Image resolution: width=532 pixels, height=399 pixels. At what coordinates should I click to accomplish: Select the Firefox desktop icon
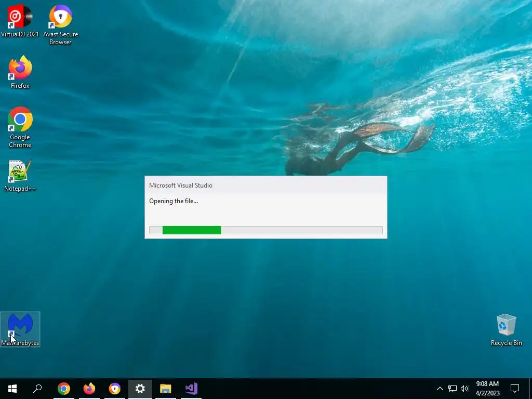(20, 72)
